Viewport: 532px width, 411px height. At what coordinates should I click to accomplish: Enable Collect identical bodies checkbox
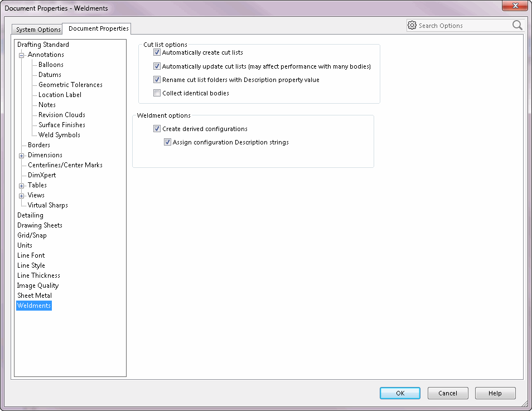click(157, 93)
